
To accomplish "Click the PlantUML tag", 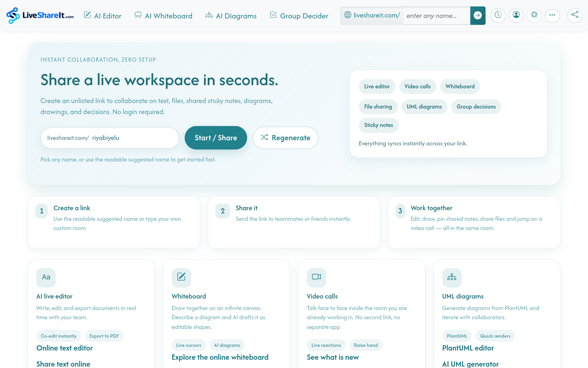I will tap(457, 336).
